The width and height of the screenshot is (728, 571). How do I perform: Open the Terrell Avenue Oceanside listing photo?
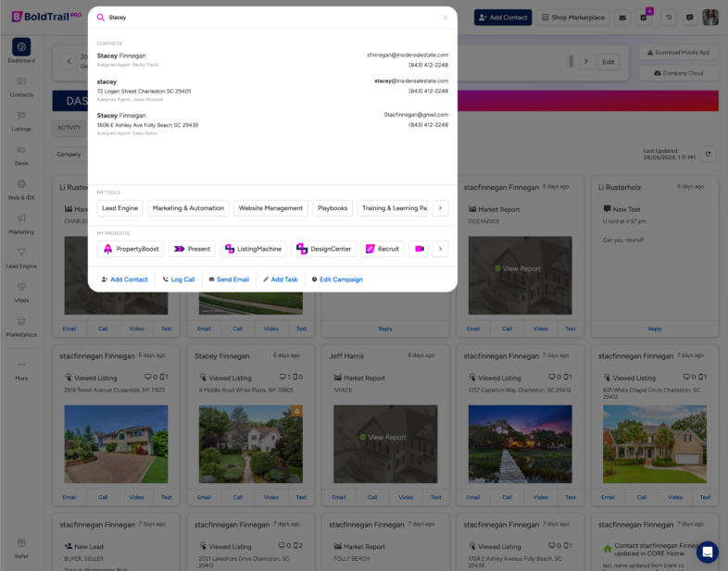(116, 444)
